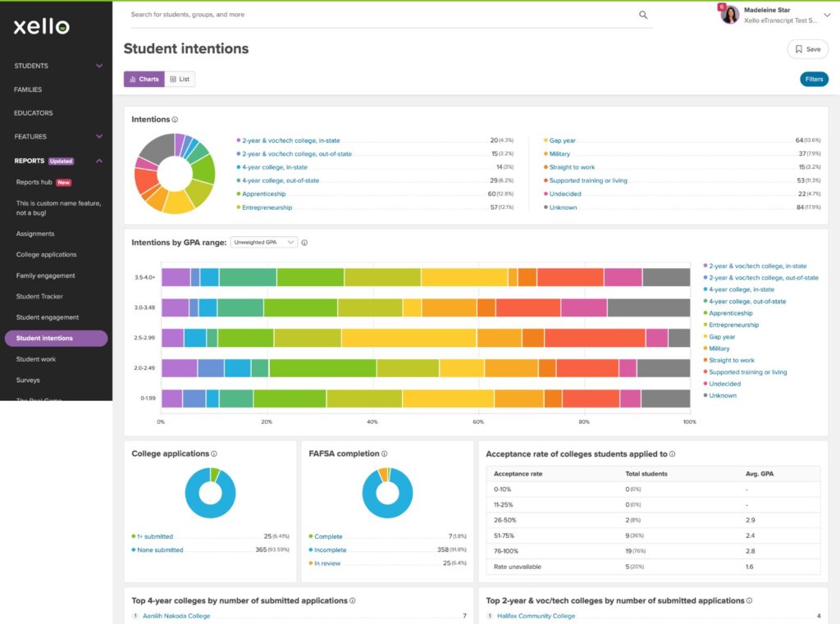The width and height of the screenshot is (840, 624).
Task: Click the Xello logo
Action: click(x=41, y=26)
